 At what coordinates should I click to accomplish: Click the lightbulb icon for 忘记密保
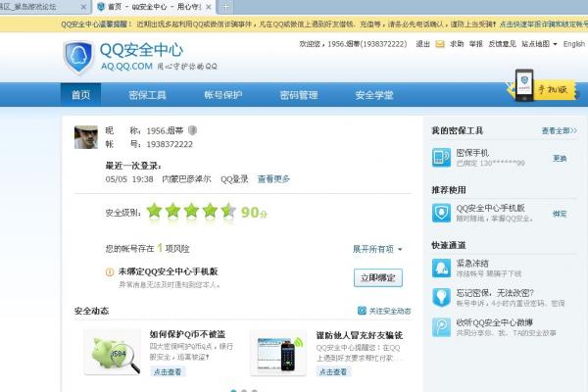pos(441,297)
